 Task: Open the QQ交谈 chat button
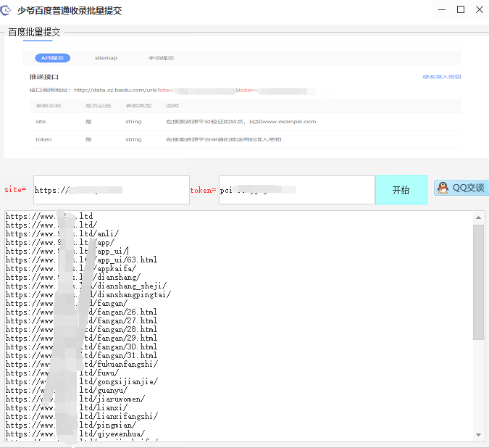461,188
